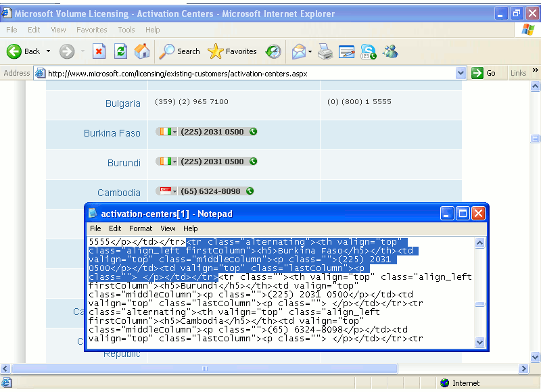Open the History clock icon
The height and width of the screenshot is (392, 541).
coord(273,52)
